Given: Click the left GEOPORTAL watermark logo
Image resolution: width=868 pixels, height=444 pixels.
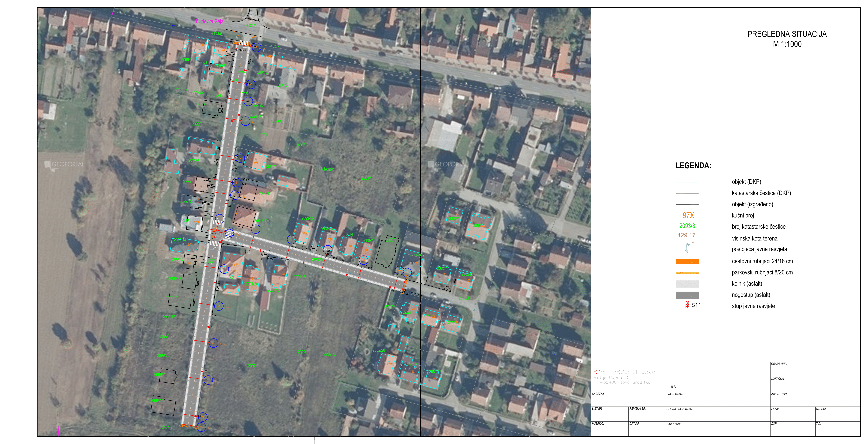Looking at the screenshot, I should 64,165.
